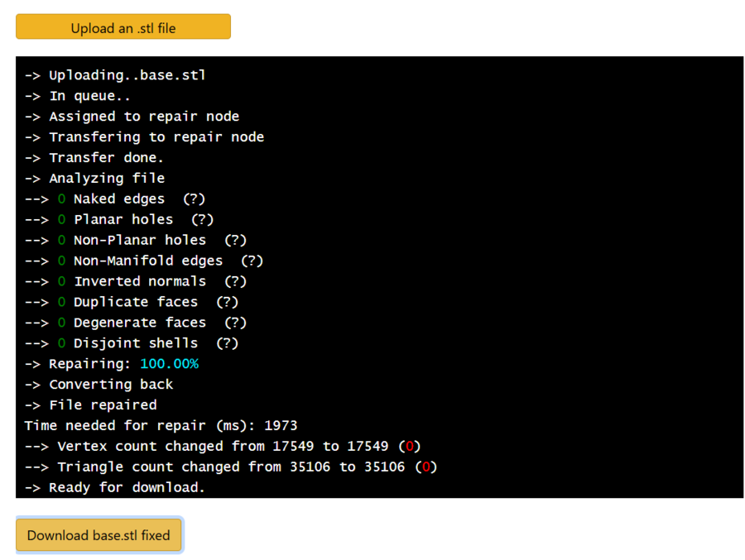Open the Degenerate faces help hint
The height and width of the screenshot is (560, 745).
pos(235,323)
